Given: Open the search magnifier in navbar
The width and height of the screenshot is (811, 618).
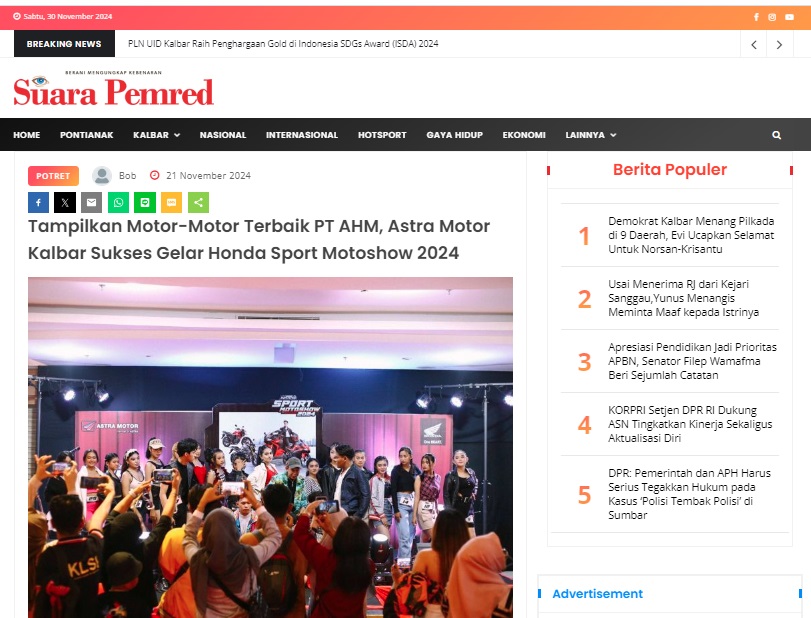Looking at the screenshot, I should [776, 135].
